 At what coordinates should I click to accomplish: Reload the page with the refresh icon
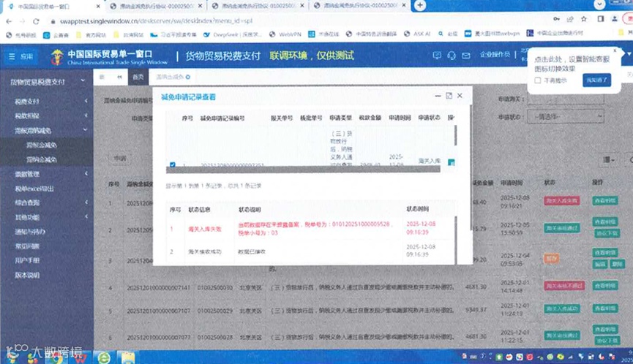(x=36, y=21)
